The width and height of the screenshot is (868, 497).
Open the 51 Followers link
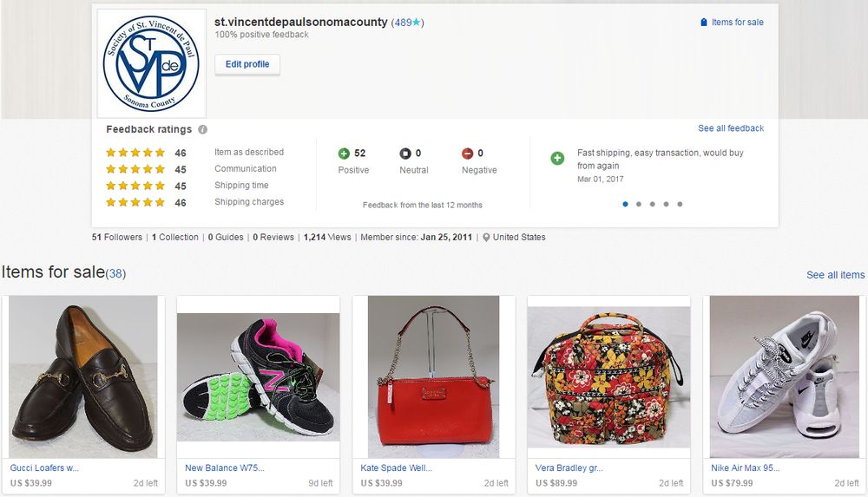point(117,237)
